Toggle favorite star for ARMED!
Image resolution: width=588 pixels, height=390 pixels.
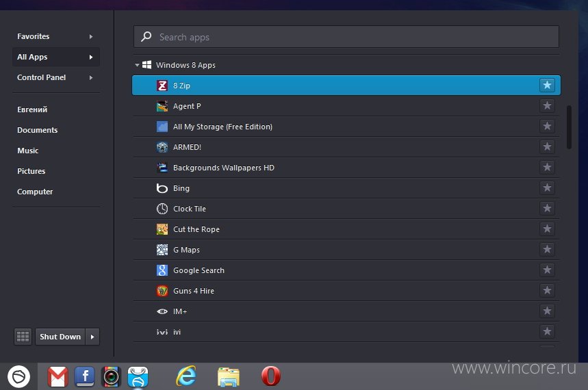(547, 146)
